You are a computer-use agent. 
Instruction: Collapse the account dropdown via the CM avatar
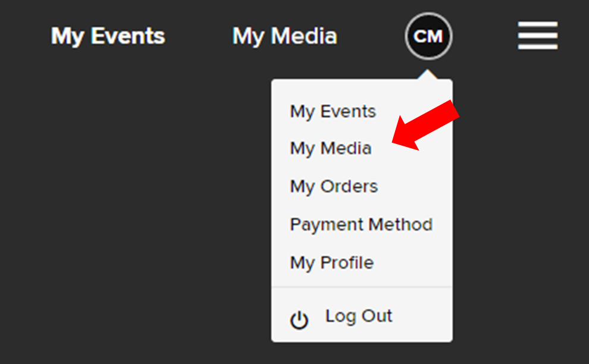pyautogui.click(x=428, y=36)
